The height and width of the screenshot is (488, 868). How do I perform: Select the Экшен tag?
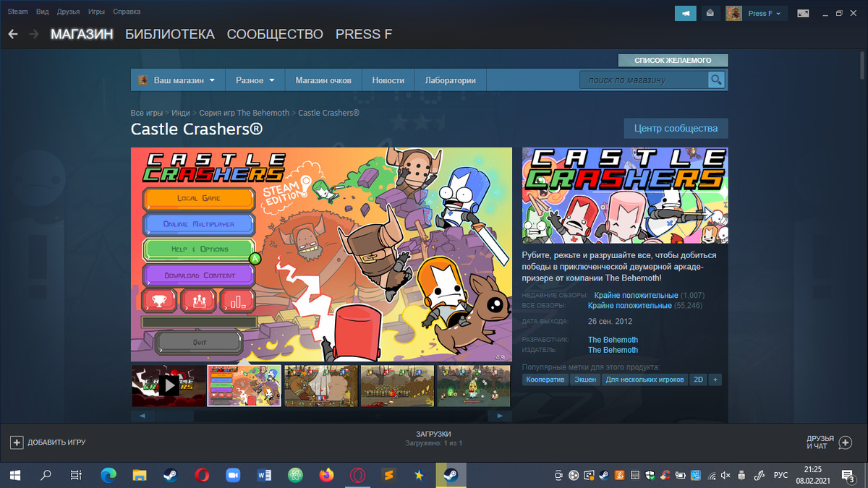(585, 379)
